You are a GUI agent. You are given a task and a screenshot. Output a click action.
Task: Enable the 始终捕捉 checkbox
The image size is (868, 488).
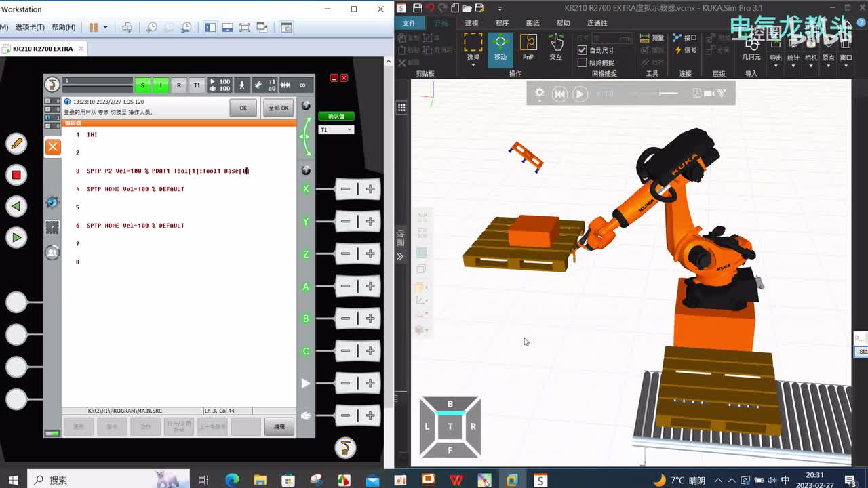pyautogui.click(x=582, y=62)
